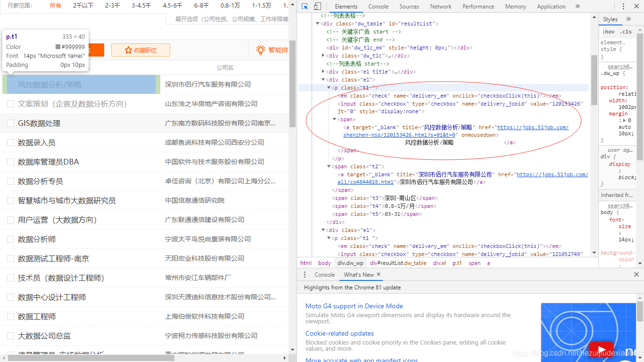Click the Elements panel vertical scrollbar

594,80
